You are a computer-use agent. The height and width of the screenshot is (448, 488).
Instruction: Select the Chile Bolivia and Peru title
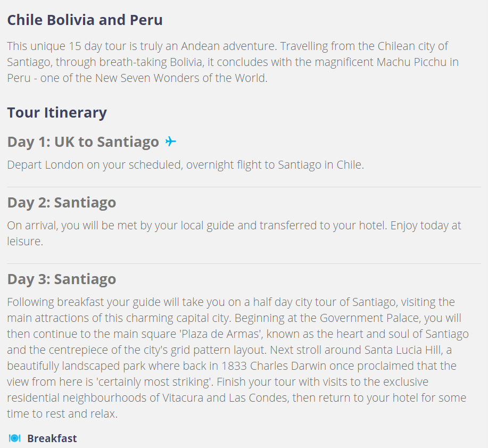[85, 20]
